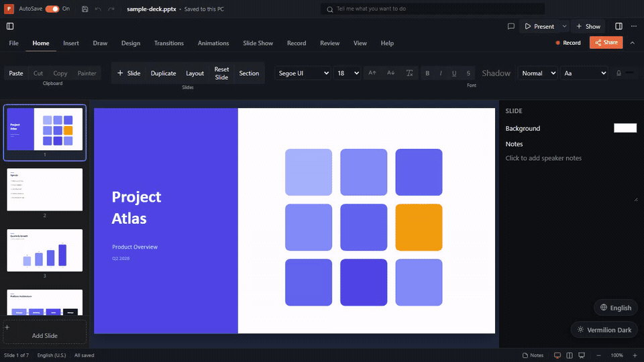Collapse the ribbon with the chevron-up
644x362 pixels.
633,43
